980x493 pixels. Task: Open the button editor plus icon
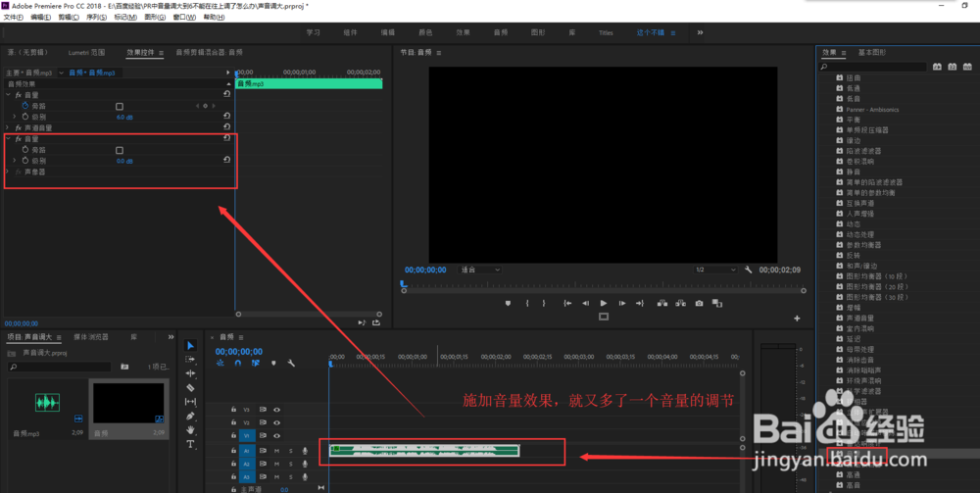(797, 319)
